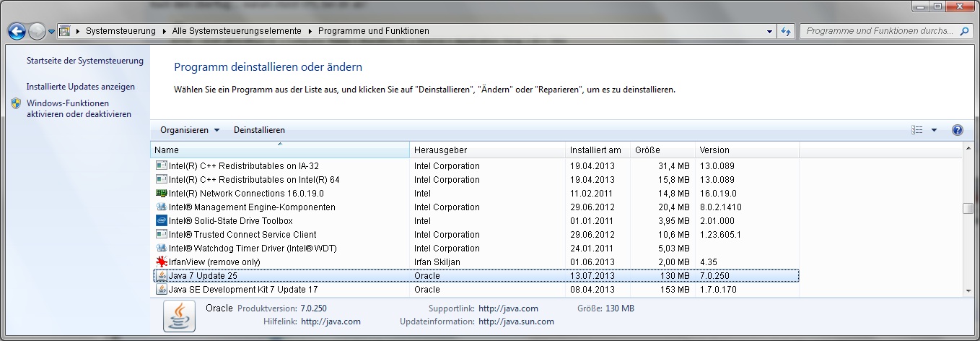Viewport: 980px width, 341px height.
Task: Open Installierte Updates anzeigen link
Action: coord(81,87)
